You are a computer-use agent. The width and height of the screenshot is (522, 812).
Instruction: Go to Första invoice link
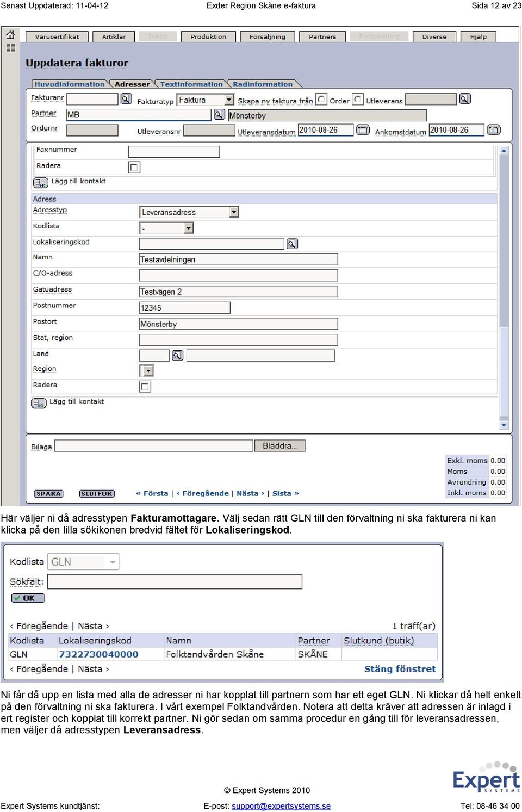(152, 493)
